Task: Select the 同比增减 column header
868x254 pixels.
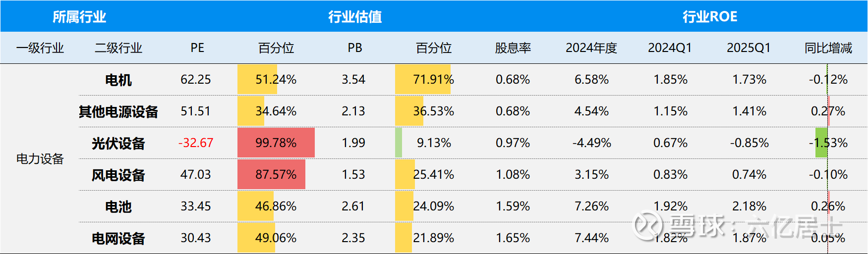Action: tap(828, 48)
